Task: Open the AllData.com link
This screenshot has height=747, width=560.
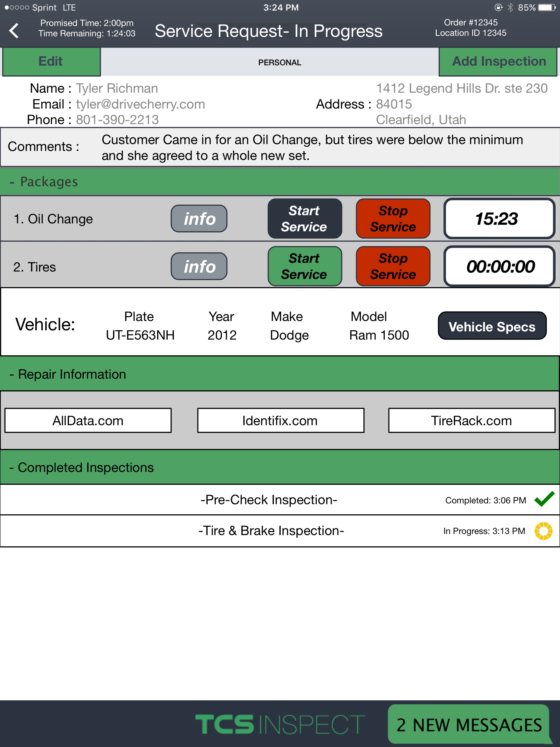Action: tap(88, 421)
